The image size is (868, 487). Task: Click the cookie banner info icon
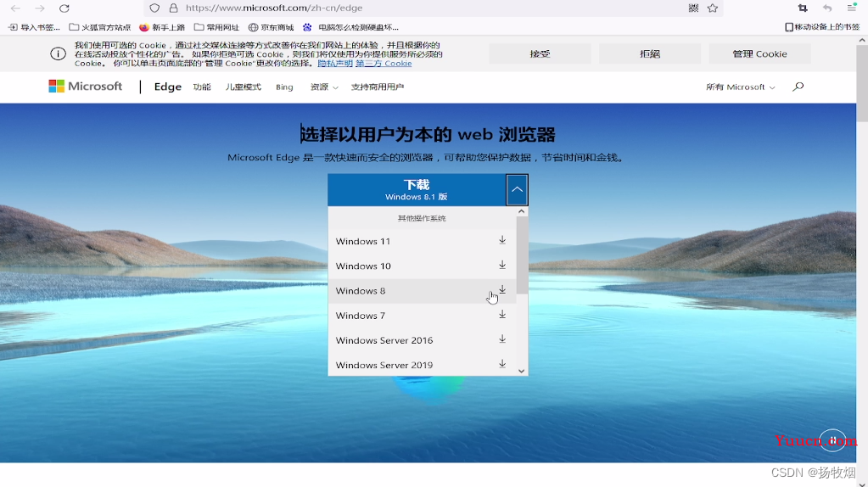coord(59,53)
